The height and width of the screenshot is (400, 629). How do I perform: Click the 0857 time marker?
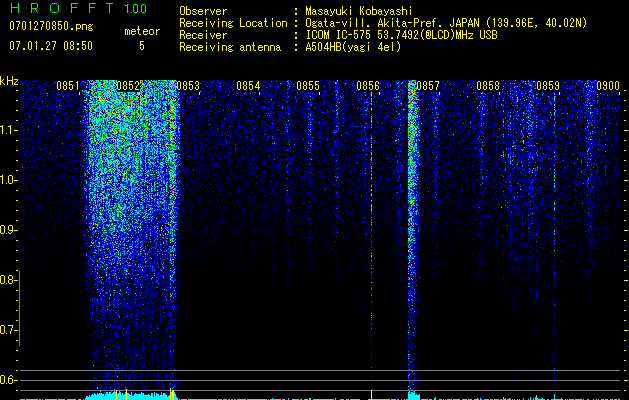[428, 86]
